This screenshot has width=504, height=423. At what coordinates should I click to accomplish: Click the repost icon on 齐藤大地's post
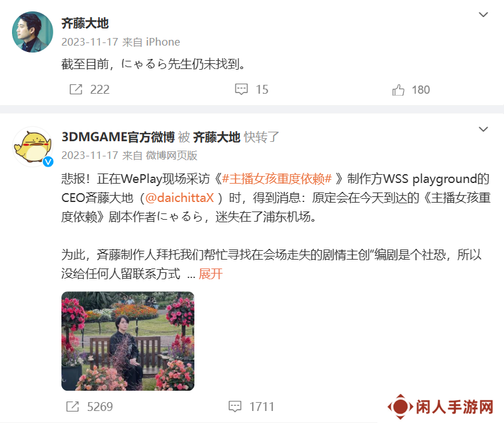click(x=76, y=89)
